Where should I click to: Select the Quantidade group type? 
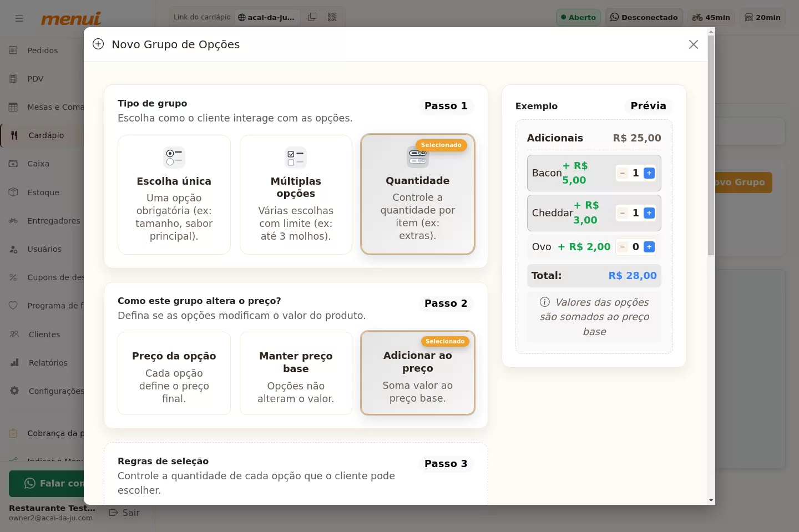click(418, 194)
